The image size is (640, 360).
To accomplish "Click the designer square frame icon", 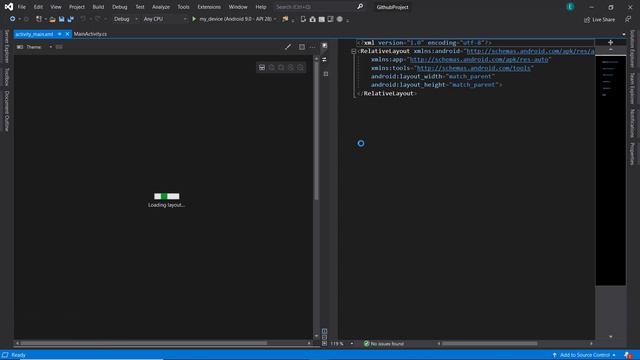I will 302,47.
